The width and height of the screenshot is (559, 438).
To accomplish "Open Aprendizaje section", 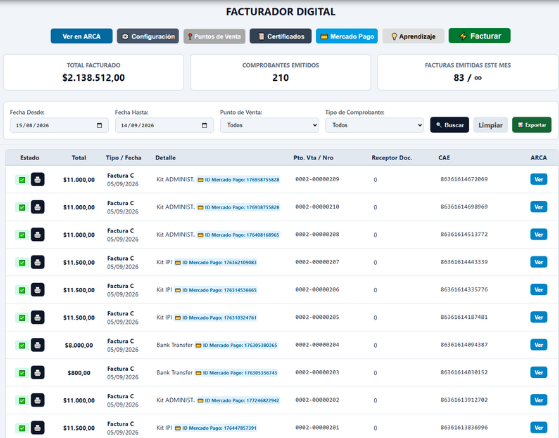I will click(413, 36).
